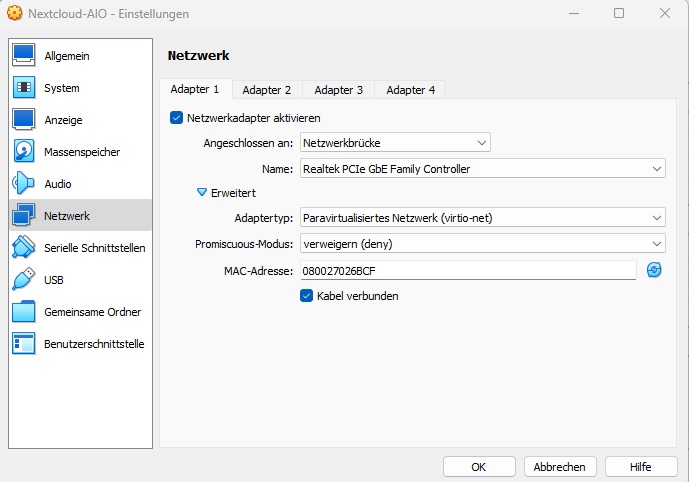Image resolution: width=689 pixels, height=482 pixels.
Task: Open the Serielle Schnittstellen plug icon
Action: (24, 247)
